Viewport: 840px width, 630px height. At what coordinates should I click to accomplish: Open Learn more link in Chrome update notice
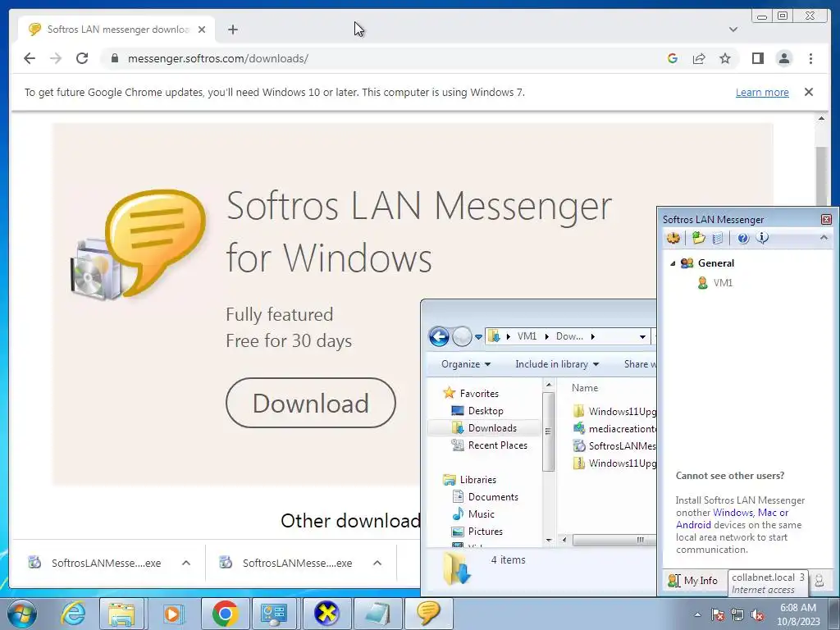point(762,93)
